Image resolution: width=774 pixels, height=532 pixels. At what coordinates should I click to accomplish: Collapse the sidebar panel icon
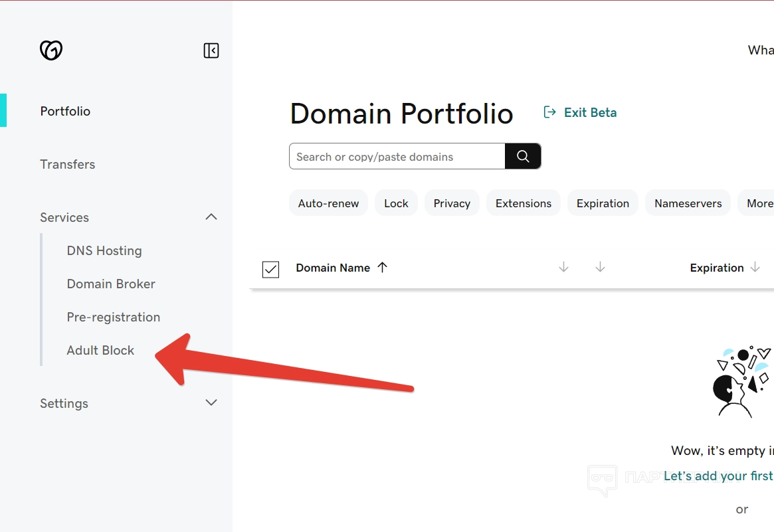point(211,50)
